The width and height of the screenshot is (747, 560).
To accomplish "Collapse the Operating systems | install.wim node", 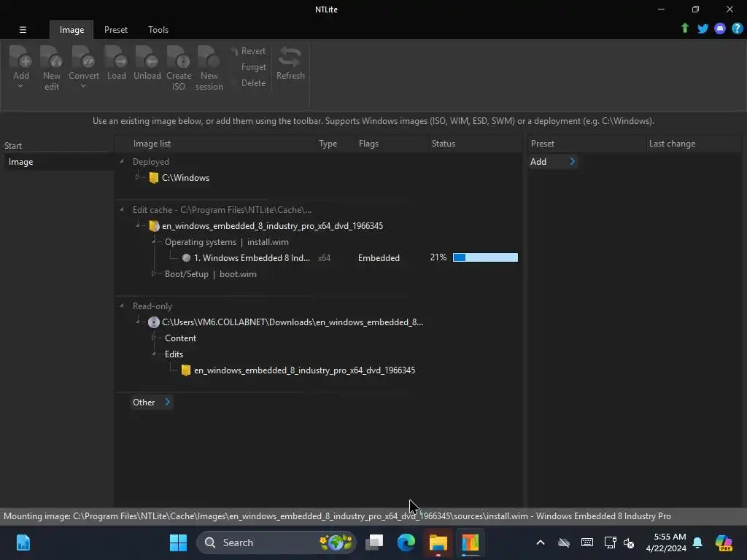I will (154, 242).
